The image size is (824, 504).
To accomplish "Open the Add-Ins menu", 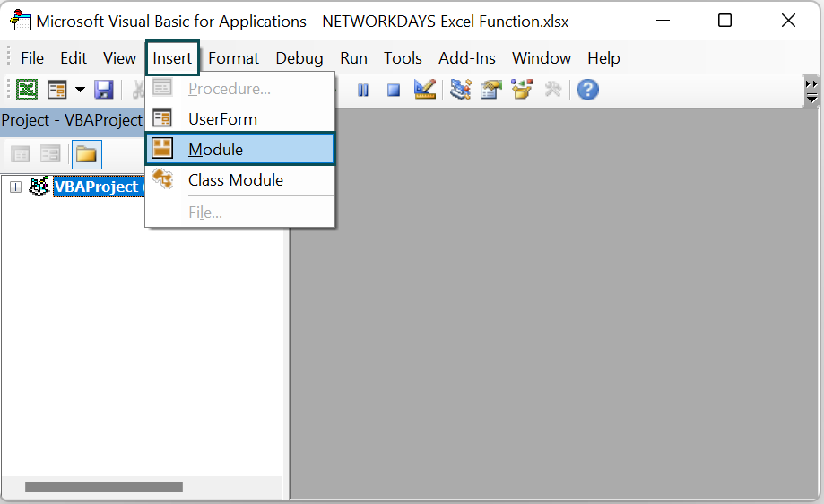I will [x=466, y=57].
